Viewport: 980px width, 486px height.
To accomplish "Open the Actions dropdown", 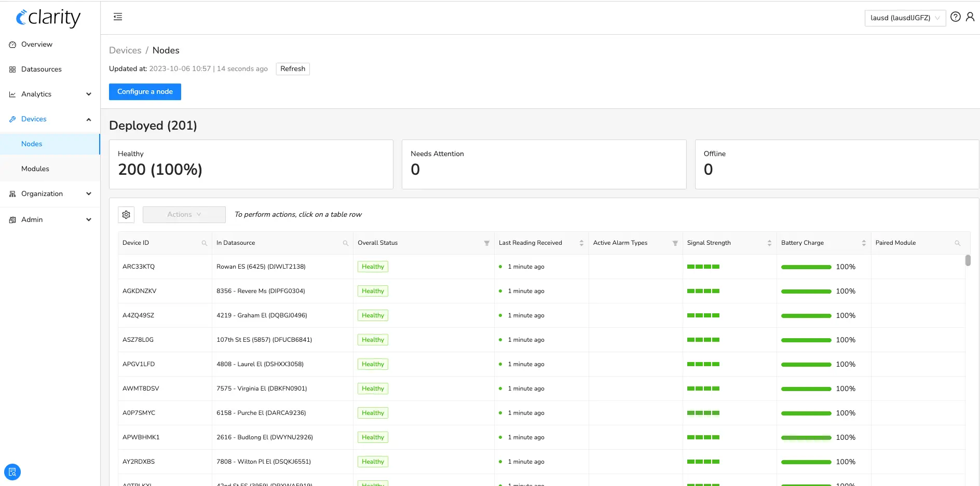I will [184, 214].
